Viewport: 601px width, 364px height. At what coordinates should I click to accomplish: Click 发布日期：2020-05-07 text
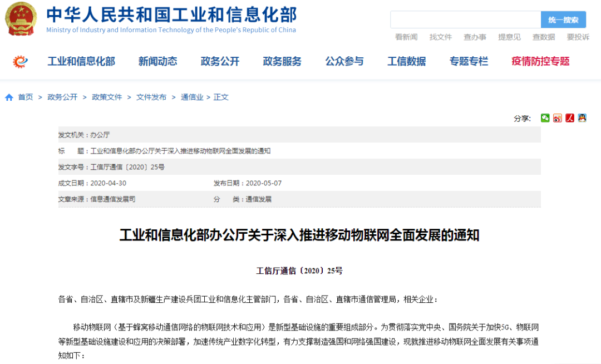click(248, 183)
